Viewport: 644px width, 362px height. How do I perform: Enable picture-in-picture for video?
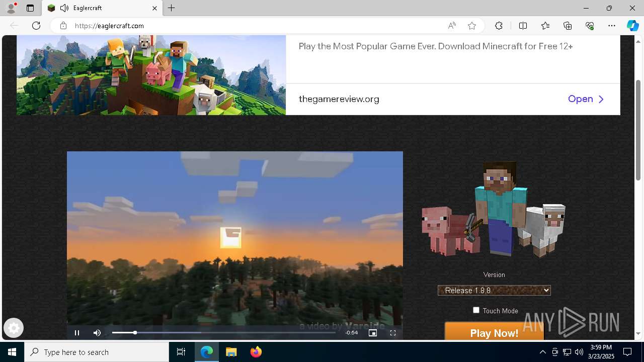tap(373, 333)
